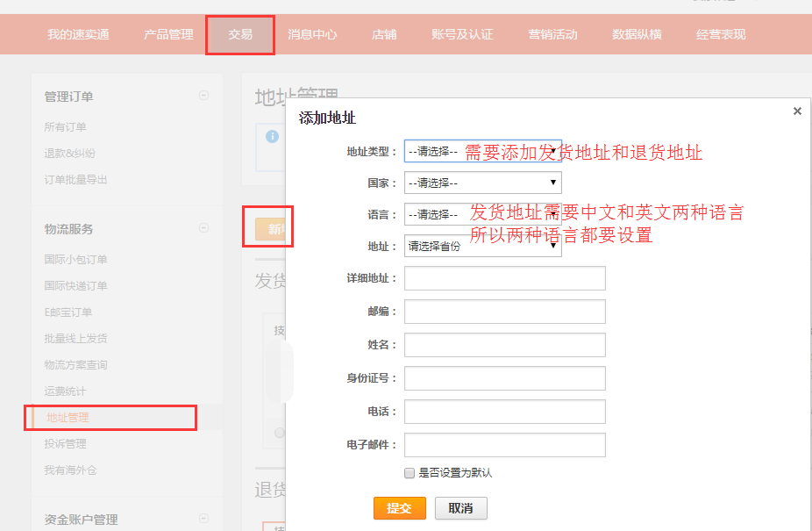This screenshot has height=531, width=812.
Task: Focus the 电子邮件 input field
Action: (x=504, y=445)
